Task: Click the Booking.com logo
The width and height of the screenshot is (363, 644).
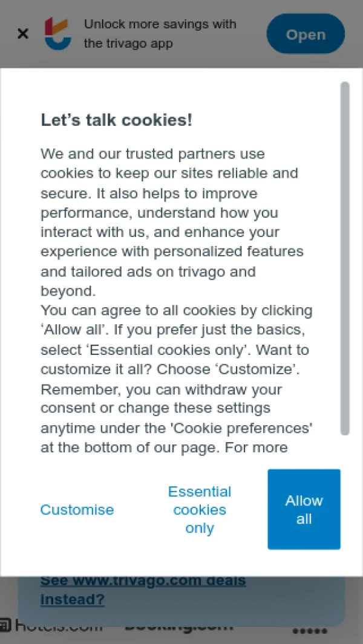Action: pos(179,626)
